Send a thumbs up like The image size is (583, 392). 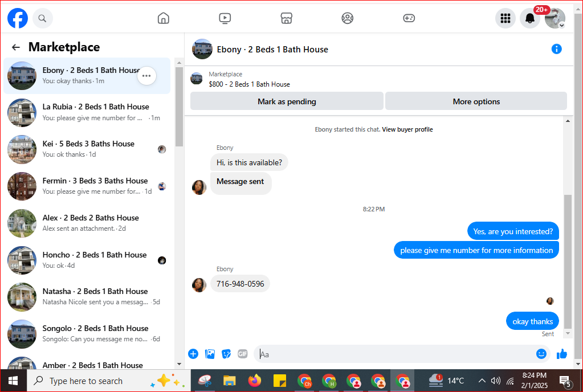click(x=561, y=354)
